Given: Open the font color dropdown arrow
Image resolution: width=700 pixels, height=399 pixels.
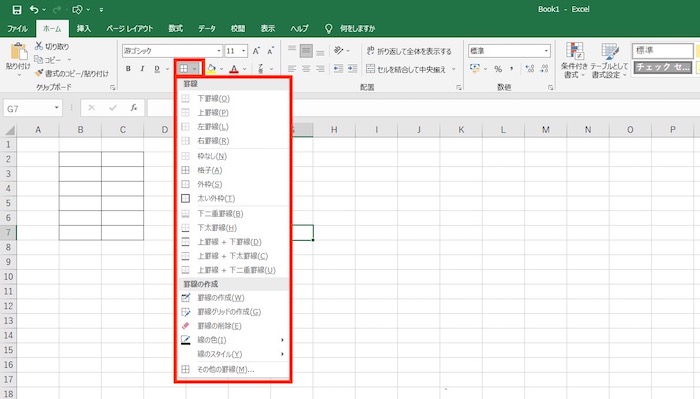Looking at the screenshot, I should 245,69.
